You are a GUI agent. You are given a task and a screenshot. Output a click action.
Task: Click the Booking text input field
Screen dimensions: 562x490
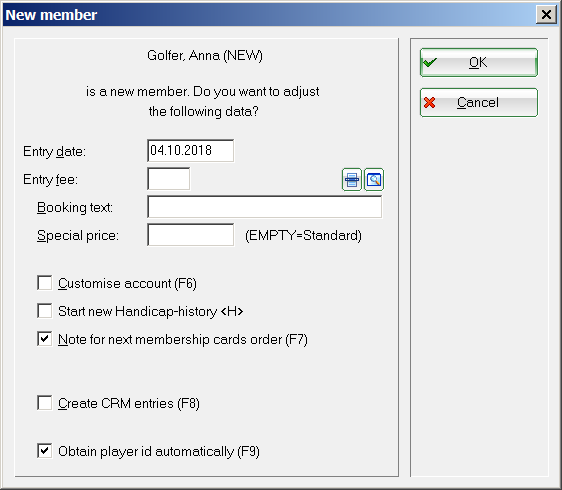tap(265, 207)
